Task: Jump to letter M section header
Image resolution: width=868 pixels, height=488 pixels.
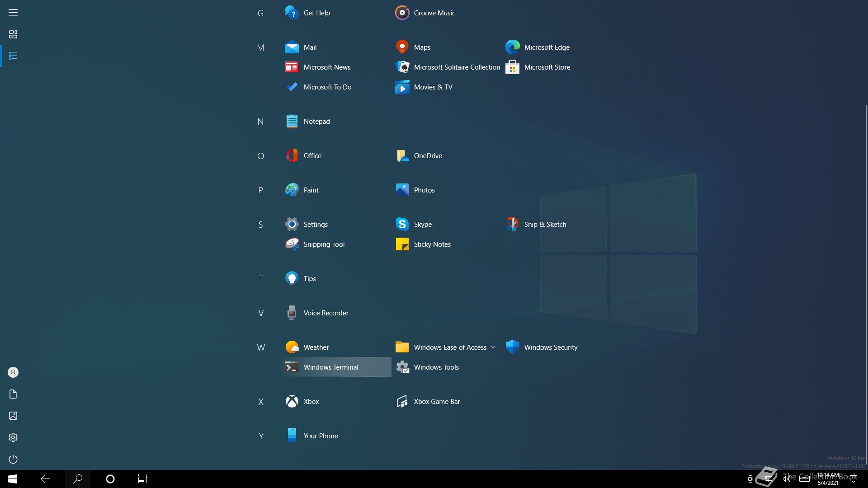Action: [x=260, y=47]
